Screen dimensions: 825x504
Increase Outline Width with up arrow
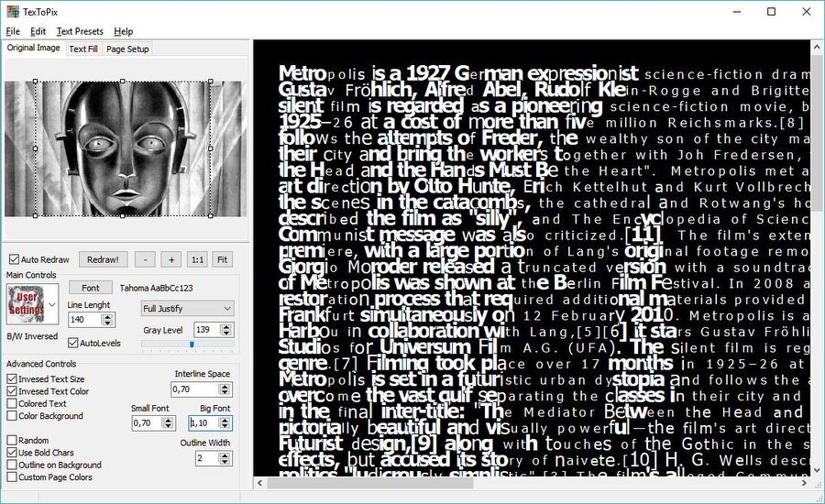(x=225, y=455)
